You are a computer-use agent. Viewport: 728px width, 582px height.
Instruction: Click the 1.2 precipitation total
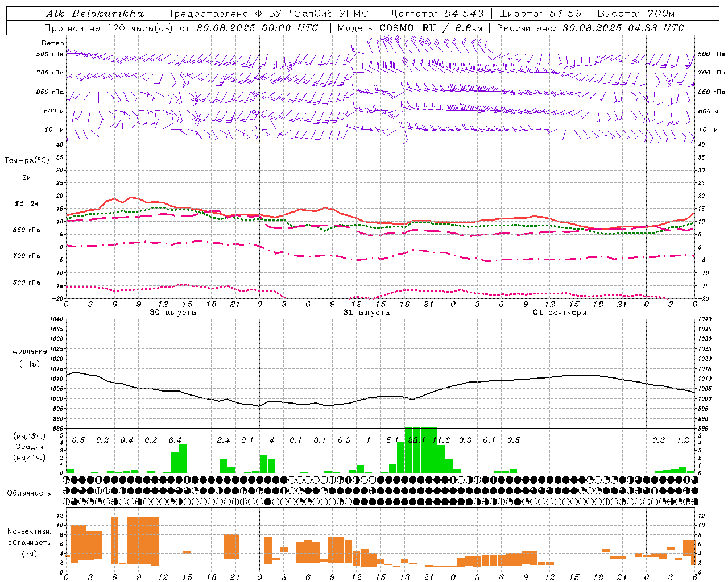682,440
